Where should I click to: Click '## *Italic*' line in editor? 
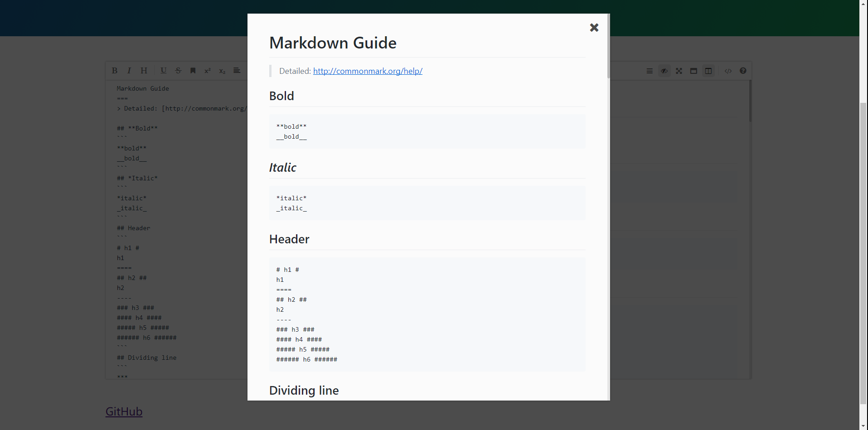point(137,178)
